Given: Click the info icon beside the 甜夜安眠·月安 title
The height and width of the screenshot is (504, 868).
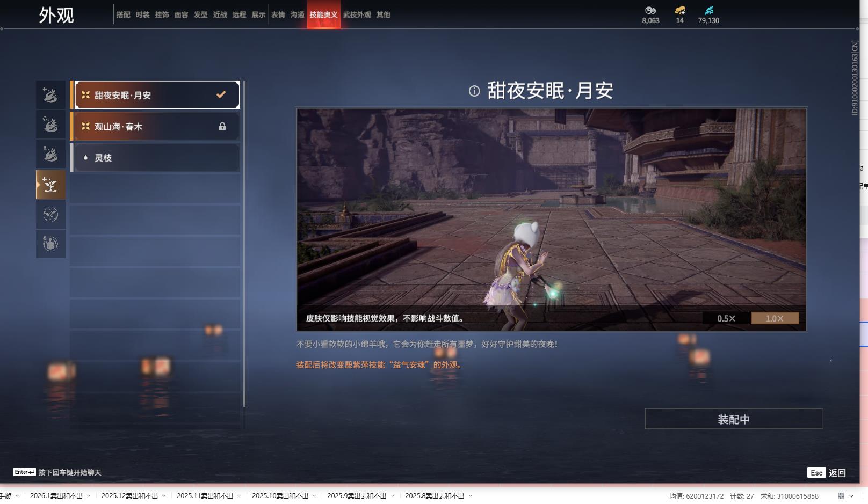Looking at the screenshot, I should point(474,91).
